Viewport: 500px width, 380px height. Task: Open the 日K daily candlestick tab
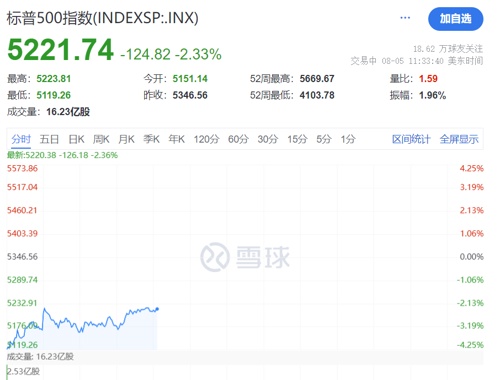coord(76,139)
